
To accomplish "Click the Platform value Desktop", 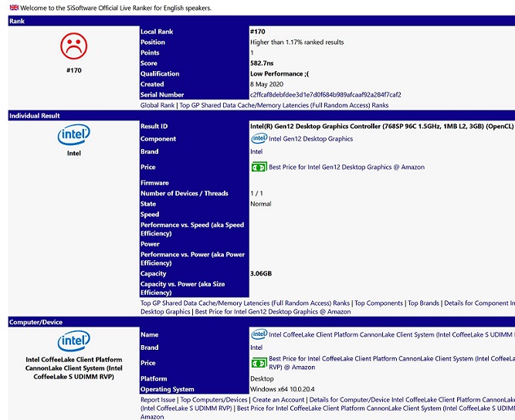I will (262, 378).
